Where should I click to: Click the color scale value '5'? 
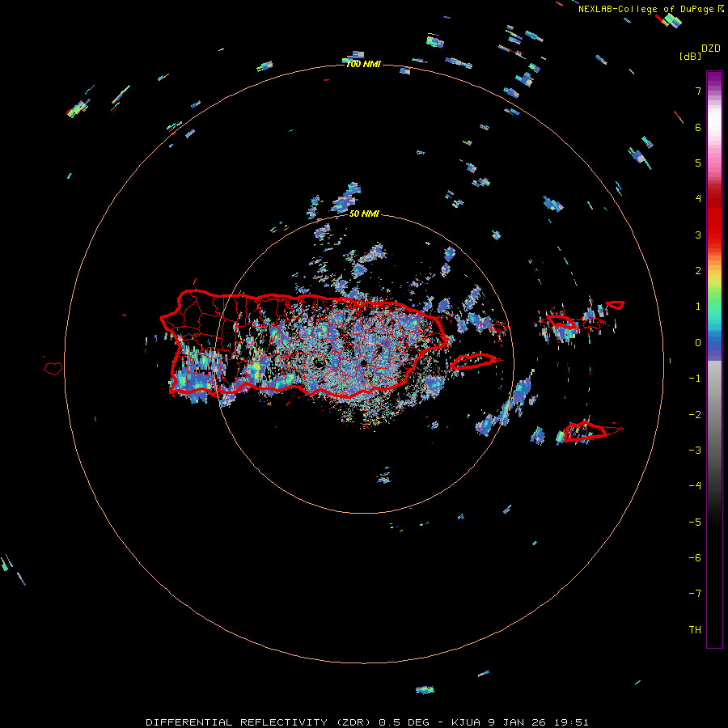pos(698,163)
